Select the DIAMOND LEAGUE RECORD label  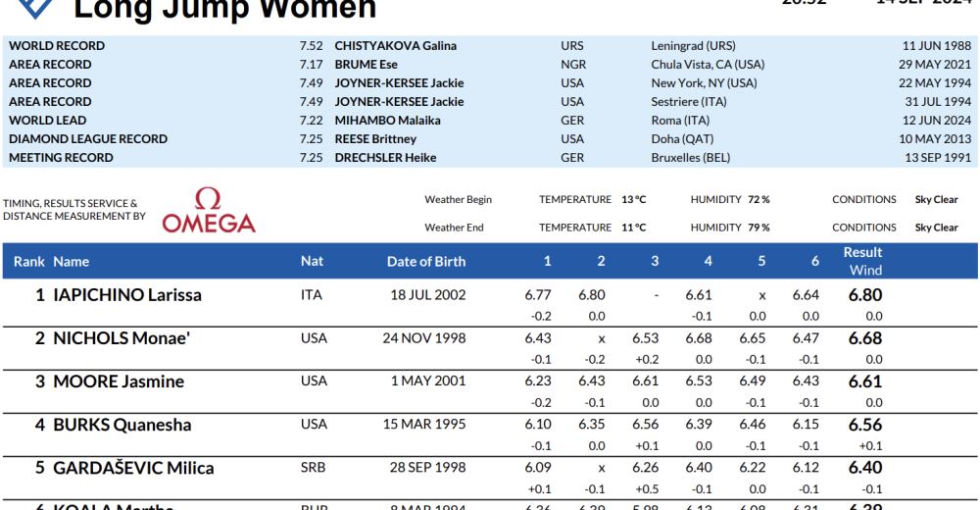click(88, 139)
